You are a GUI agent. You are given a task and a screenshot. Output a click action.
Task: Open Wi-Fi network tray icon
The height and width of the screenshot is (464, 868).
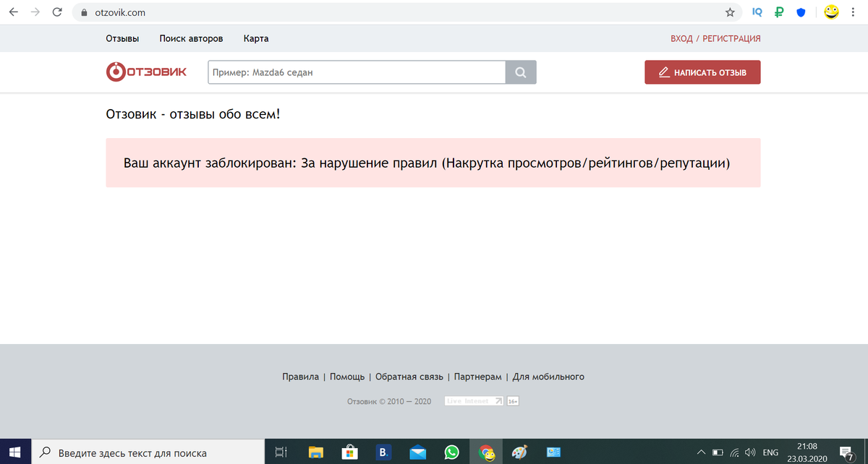735,452
